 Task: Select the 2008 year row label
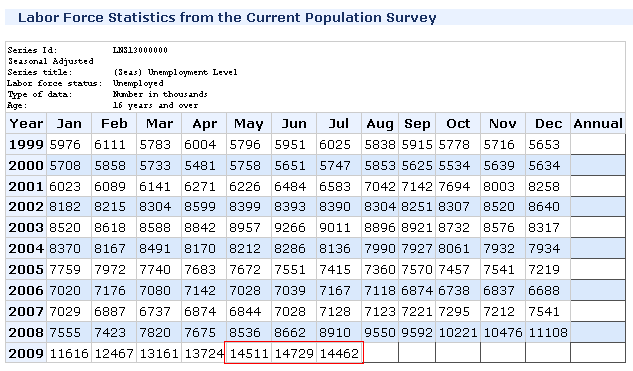click(x=26, y=332)
